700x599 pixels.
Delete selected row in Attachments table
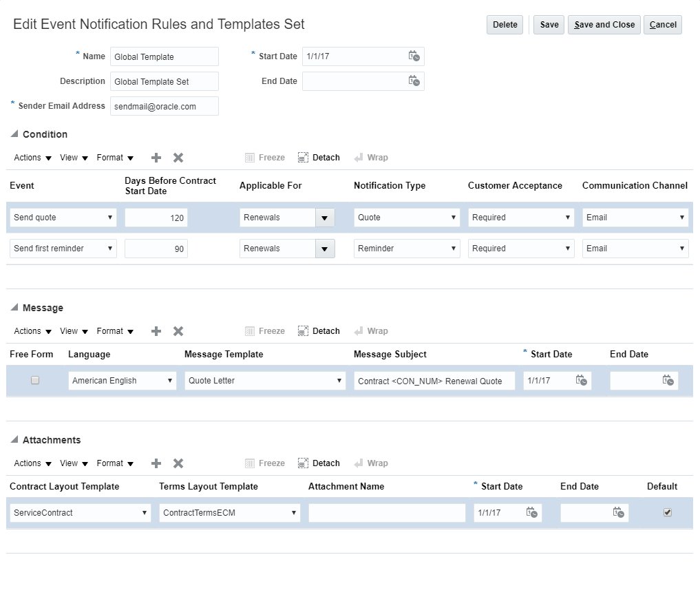coord(178,463)
